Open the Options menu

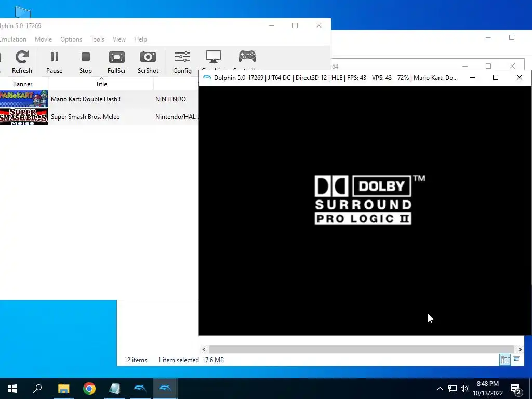pos(71,39)
